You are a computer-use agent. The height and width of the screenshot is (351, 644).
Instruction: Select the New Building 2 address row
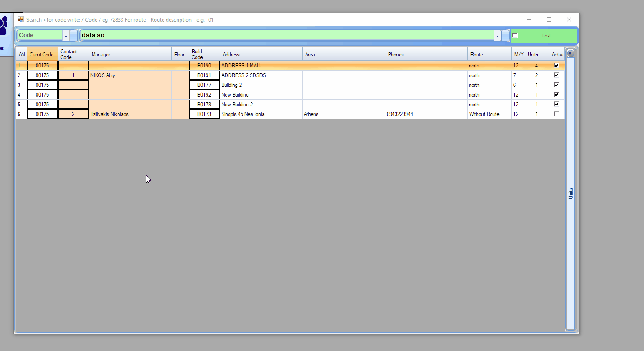coord(261,105)
